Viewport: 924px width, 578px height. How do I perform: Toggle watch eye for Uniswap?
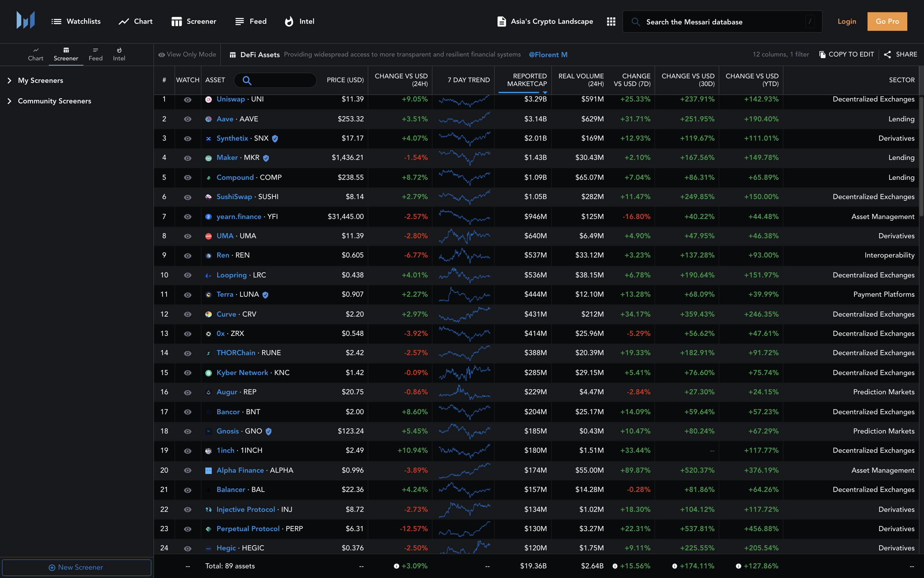pos(187,100)
